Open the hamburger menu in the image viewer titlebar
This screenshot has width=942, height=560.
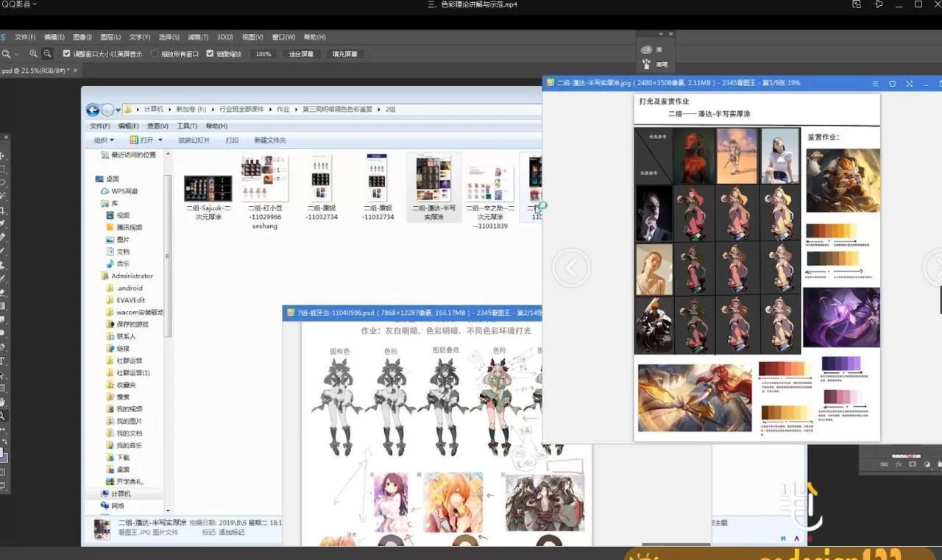875,83
